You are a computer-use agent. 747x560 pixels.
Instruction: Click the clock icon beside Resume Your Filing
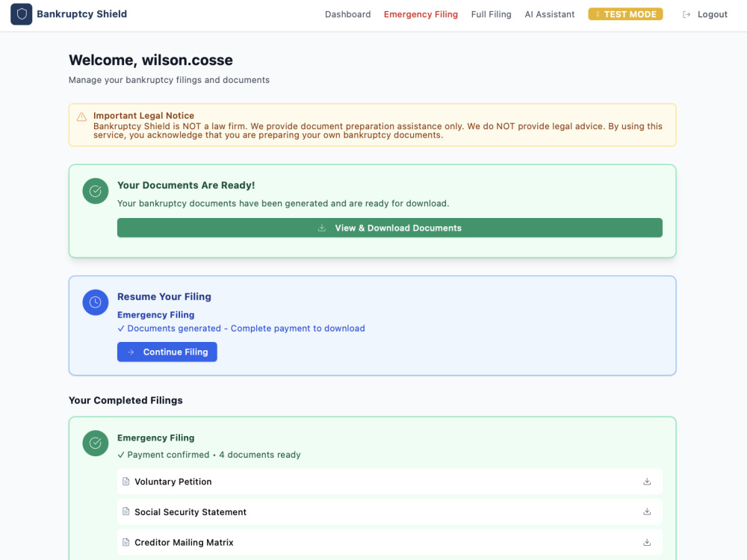(x=96, y=302)
